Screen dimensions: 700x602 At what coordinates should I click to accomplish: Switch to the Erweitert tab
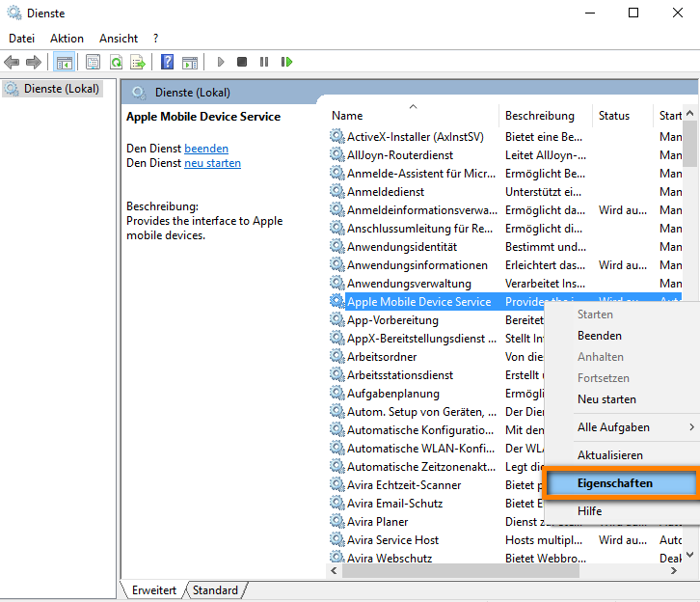pyautogui.click(x=154, y=590)
